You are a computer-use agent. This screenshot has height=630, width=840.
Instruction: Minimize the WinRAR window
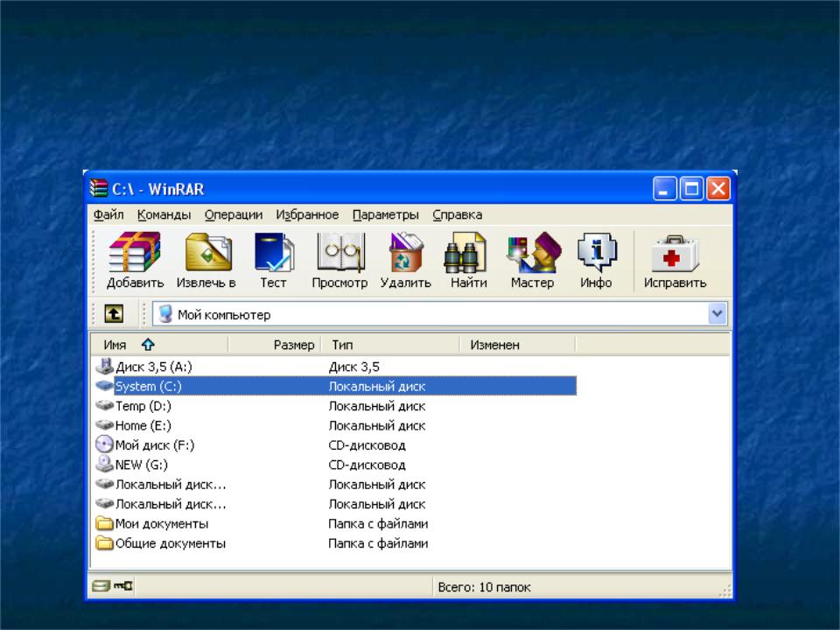[664, 189]
